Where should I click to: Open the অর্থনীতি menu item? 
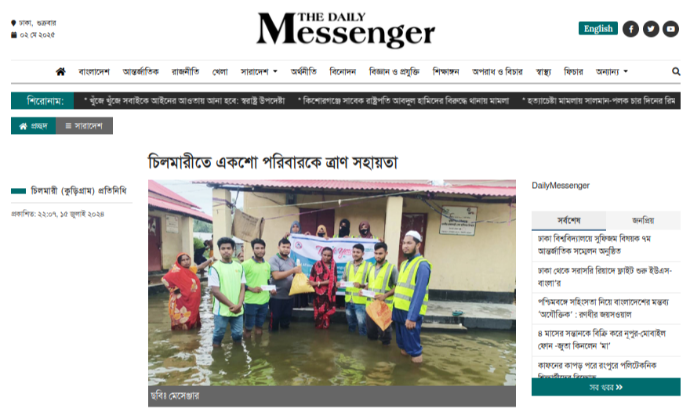point(303,71)
